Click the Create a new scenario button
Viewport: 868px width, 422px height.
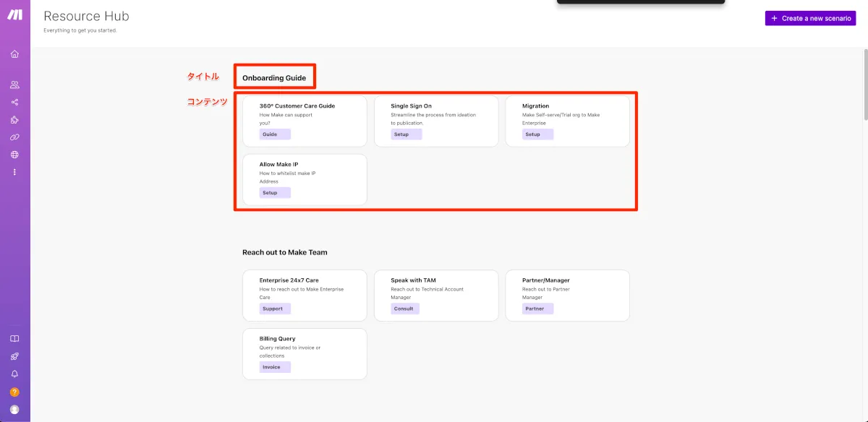pos(810,18)
